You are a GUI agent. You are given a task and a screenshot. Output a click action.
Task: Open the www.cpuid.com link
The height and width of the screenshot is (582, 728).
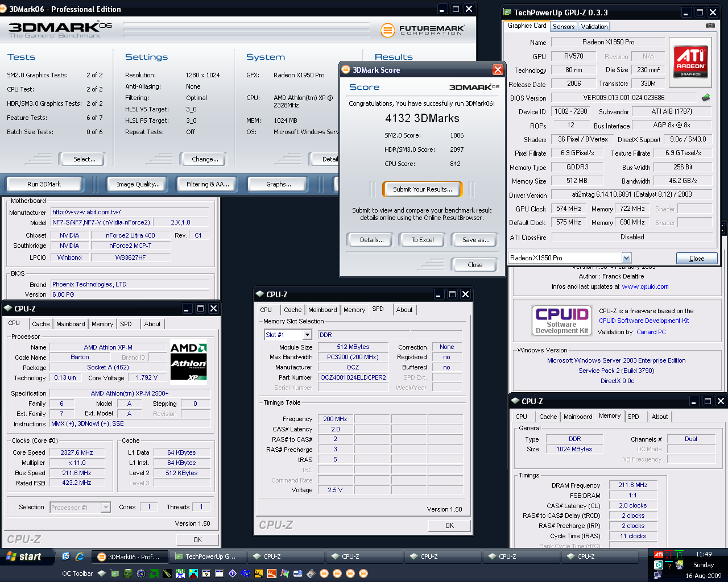(645, 286)
